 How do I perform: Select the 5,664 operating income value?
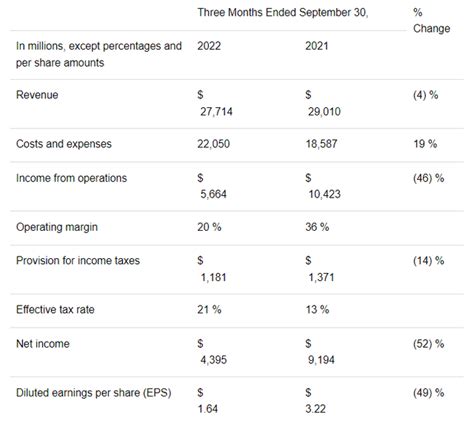click(213, 194)
